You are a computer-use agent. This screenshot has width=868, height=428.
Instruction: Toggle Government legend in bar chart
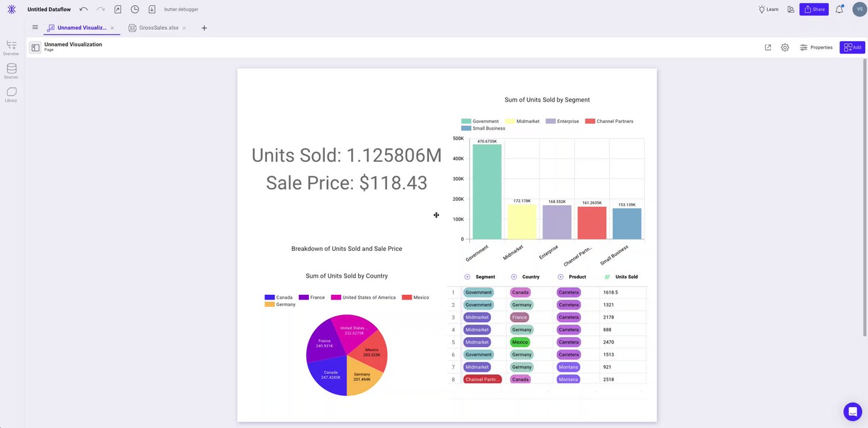coord(480,121)
